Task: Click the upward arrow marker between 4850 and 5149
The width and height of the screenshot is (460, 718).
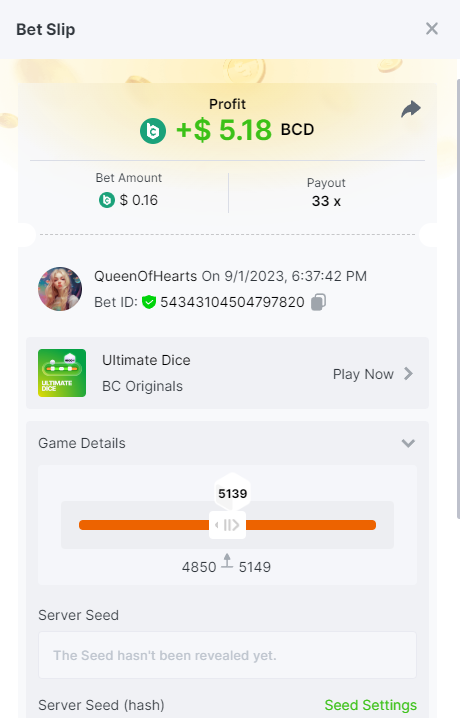Action: click(227, 561)
